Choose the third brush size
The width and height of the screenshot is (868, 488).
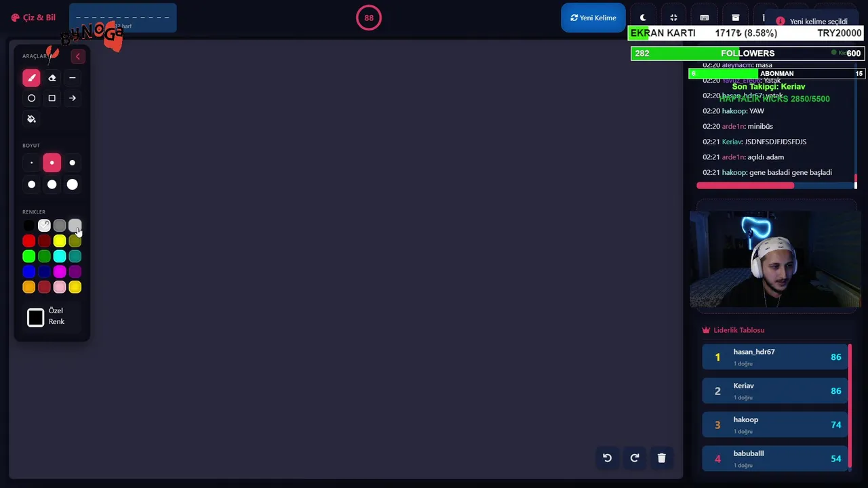click(x=72, y=163)
